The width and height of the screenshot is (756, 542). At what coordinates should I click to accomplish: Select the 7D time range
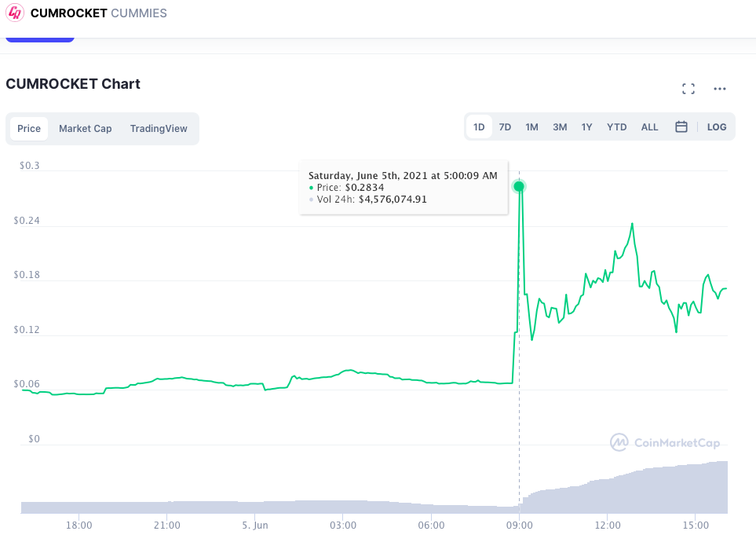coord(505,127)
